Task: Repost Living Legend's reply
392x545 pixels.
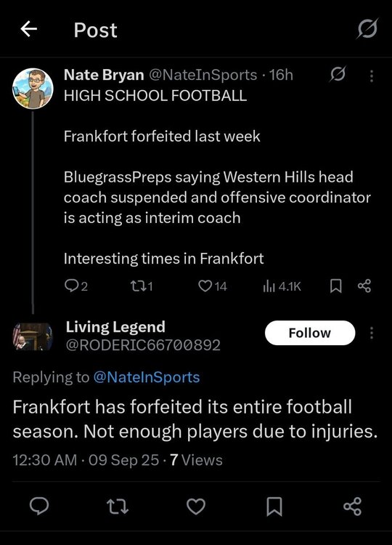Action: tap(118, 506)
